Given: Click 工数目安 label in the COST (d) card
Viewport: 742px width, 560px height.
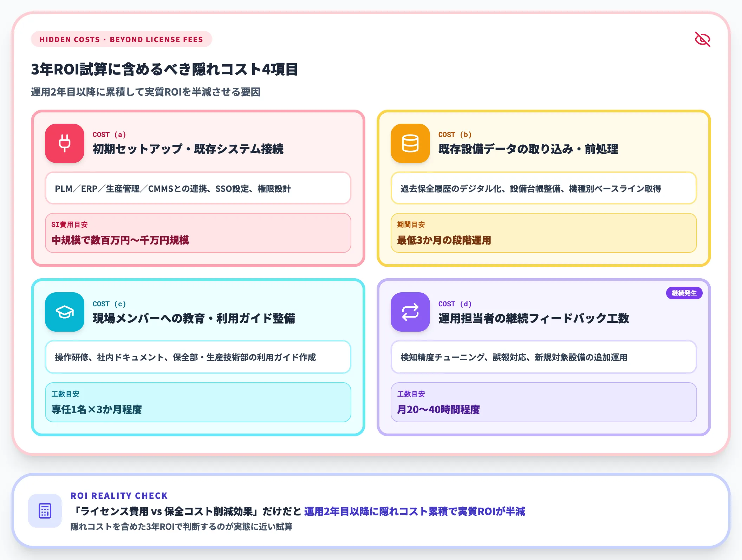Looking at the screenshot, I should pyautogui.click(x=411, y=394).
